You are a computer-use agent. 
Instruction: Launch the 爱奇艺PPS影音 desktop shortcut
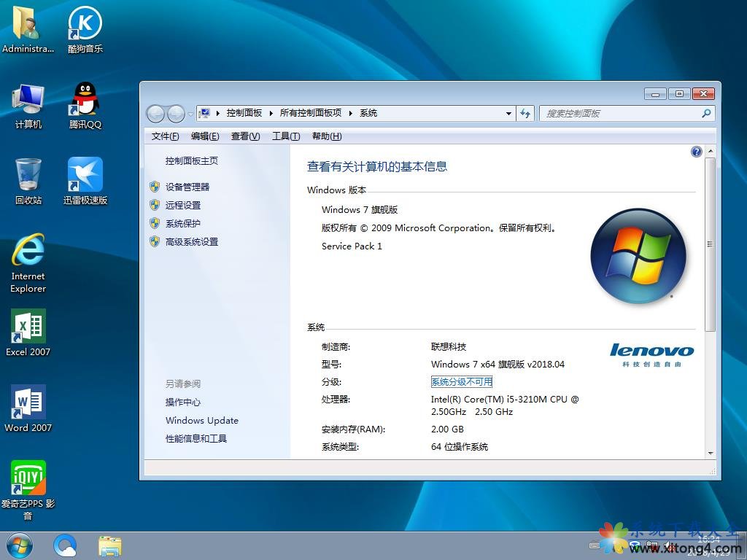click(28, 491)
